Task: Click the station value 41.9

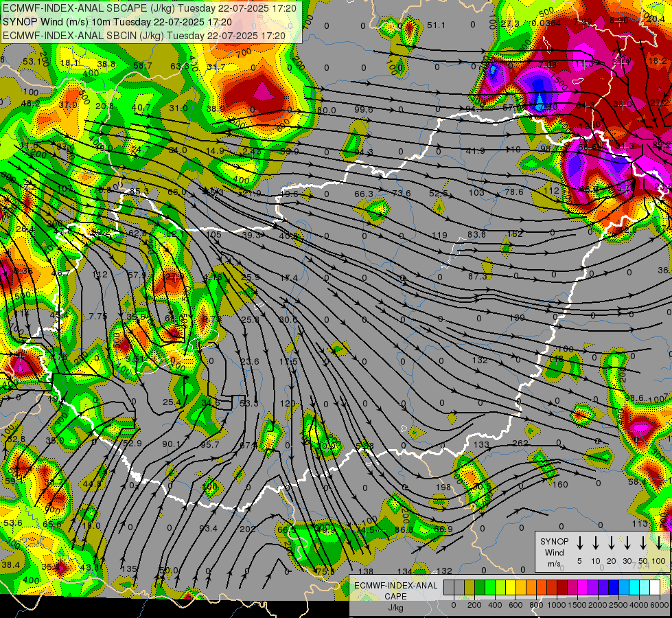Action: pyautogui.click(x=475, y=150)
